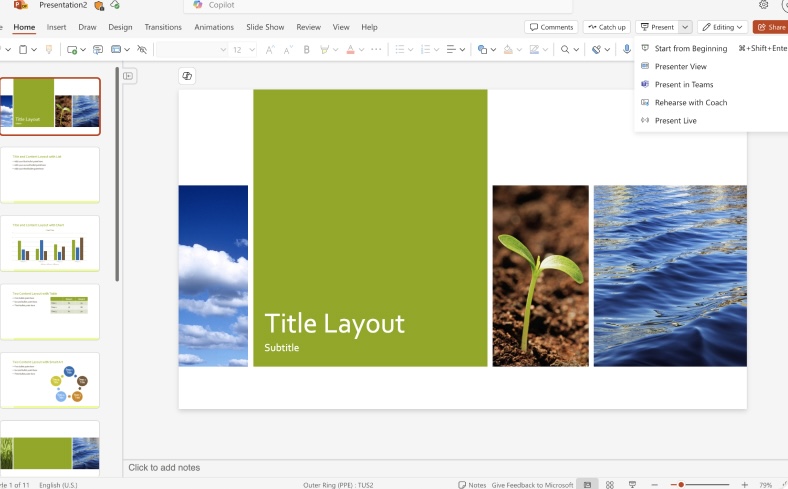Select the chart slide thumbnail

50,243
